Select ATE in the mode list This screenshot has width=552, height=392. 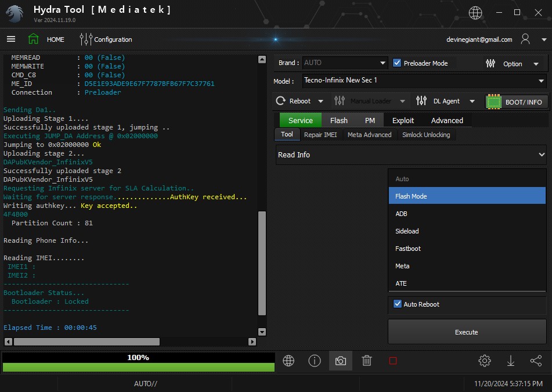pos(467,283)
